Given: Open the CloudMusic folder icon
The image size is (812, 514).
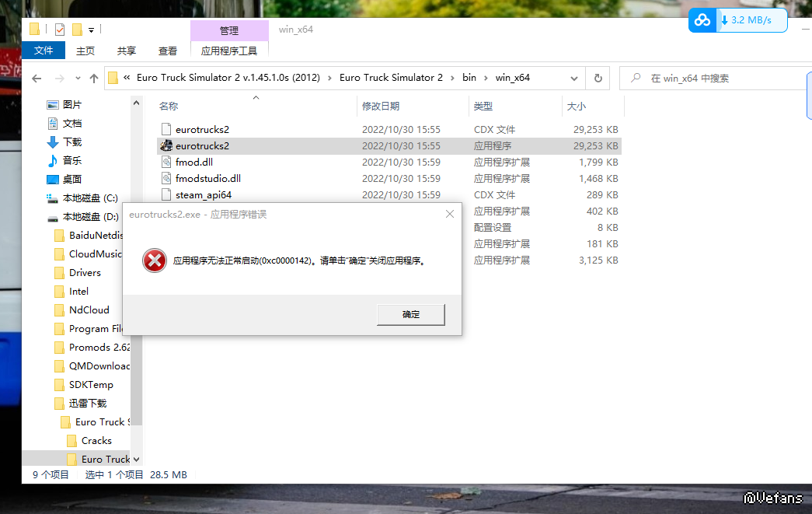Looking at the screenshot, I should [x=59, y=254].
